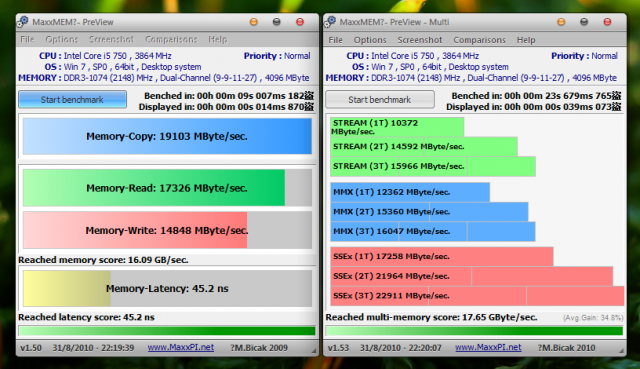Click the gear icon in left MaxxMEM window
This screenshot has width=640, height=369.
click(x=23, y=22)
